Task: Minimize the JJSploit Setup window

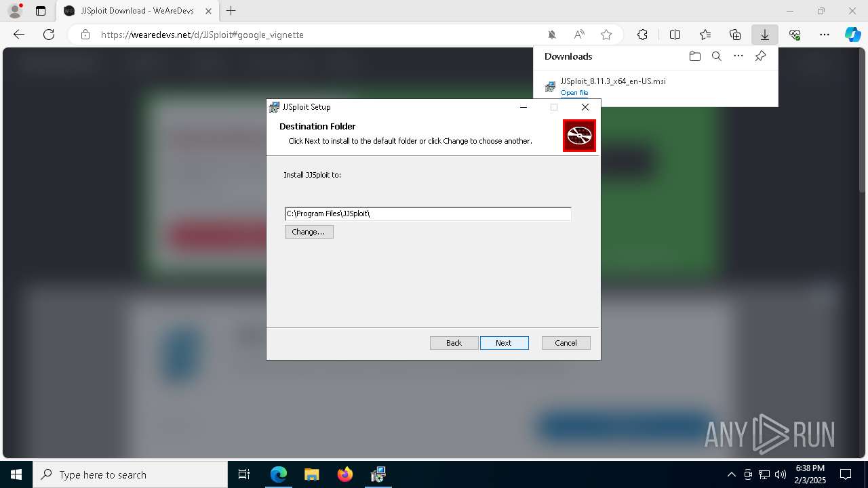Action: pos(524,107)
